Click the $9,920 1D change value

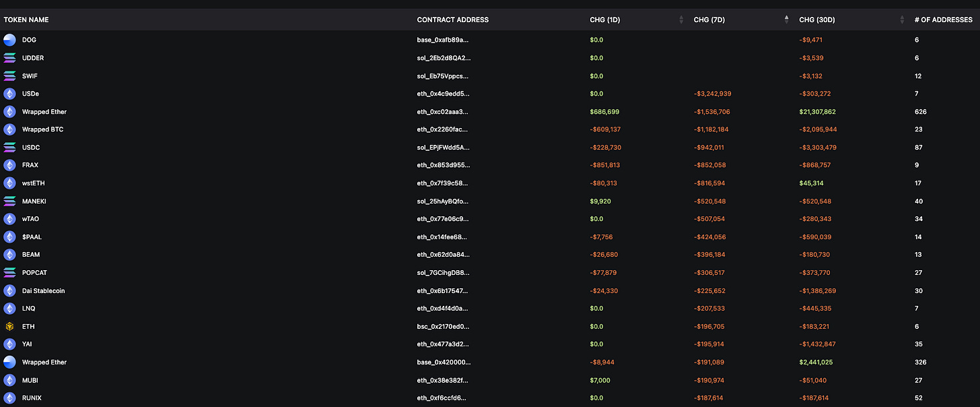[600, 201]
